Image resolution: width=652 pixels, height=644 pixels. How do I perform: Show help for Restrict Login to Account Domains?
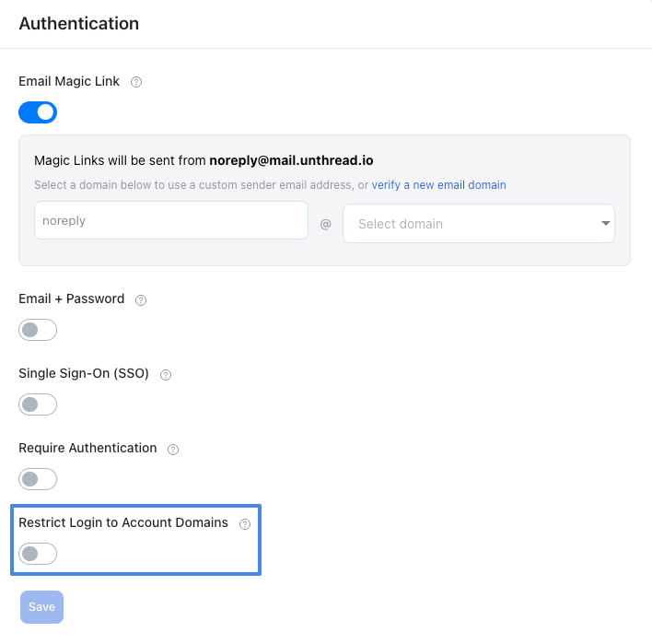244,524
